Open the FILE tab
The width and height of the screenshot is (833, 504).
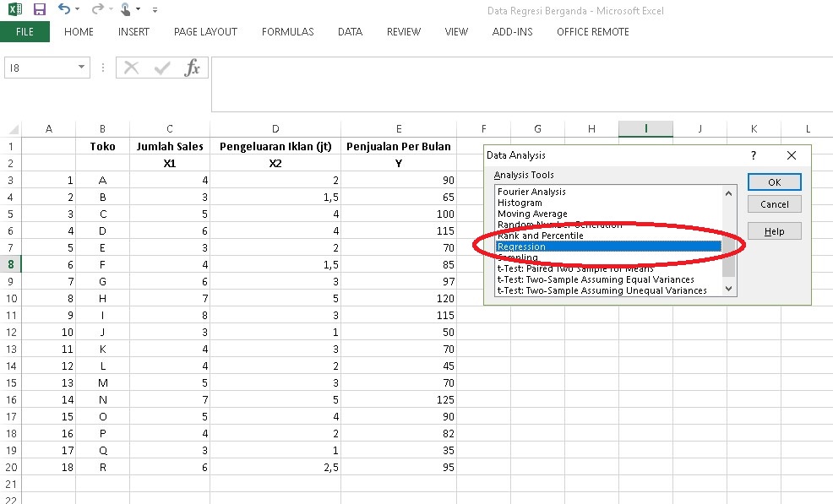point(24,32)
